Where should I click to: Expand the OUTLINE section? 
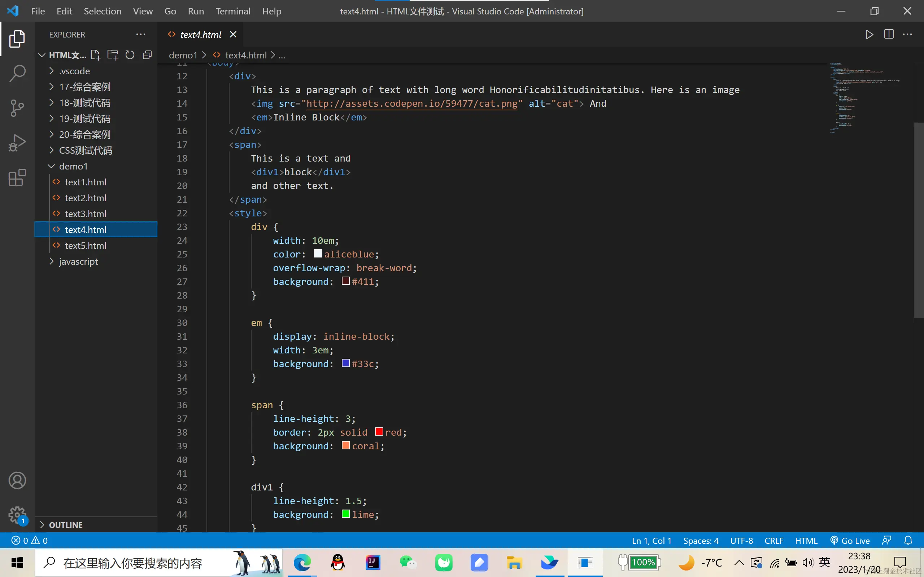pos(65,525)
